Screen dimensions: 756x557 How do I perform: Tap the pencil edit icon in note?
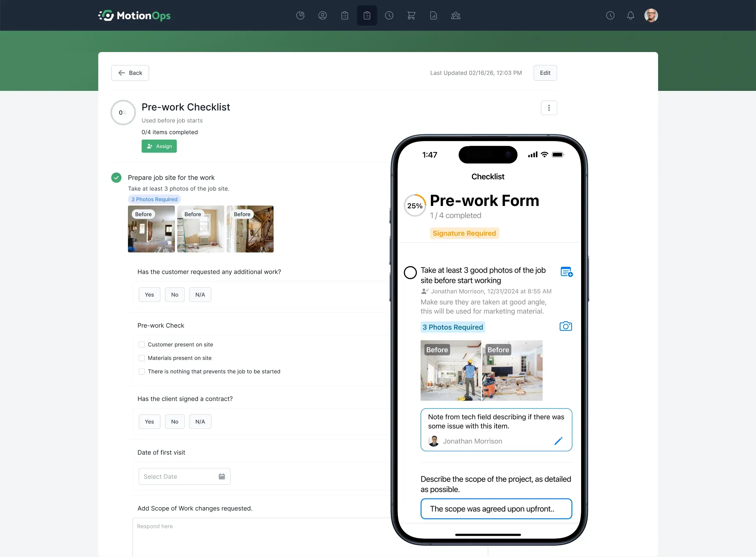coord(558,441)
